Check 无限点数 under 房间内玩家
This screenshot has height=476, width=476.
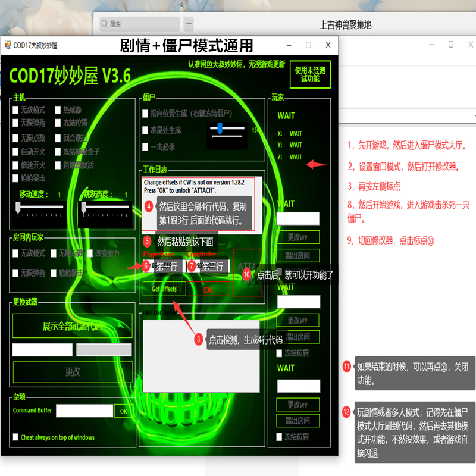[54, 253]
